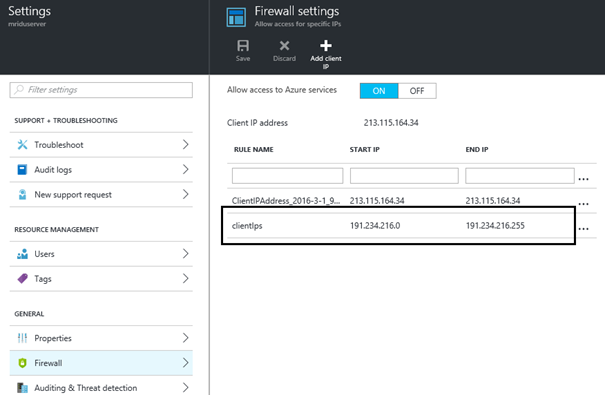This screenshot has width=605, height=395.
Task: Click the Client IP address value
Action: point(391,123)
